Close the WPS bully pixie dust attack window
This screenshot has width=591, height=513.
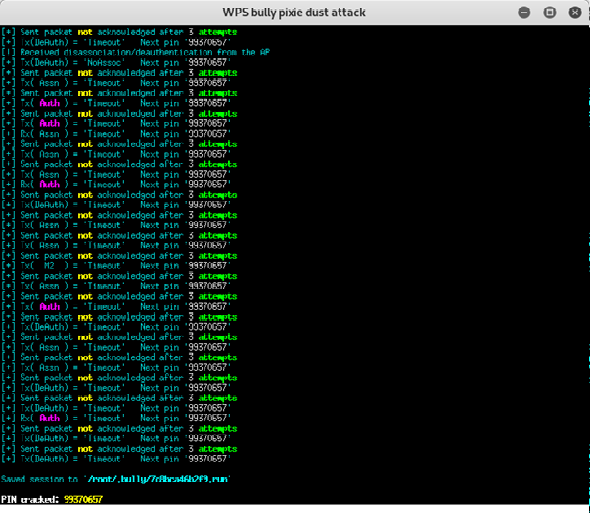(575, 12)
